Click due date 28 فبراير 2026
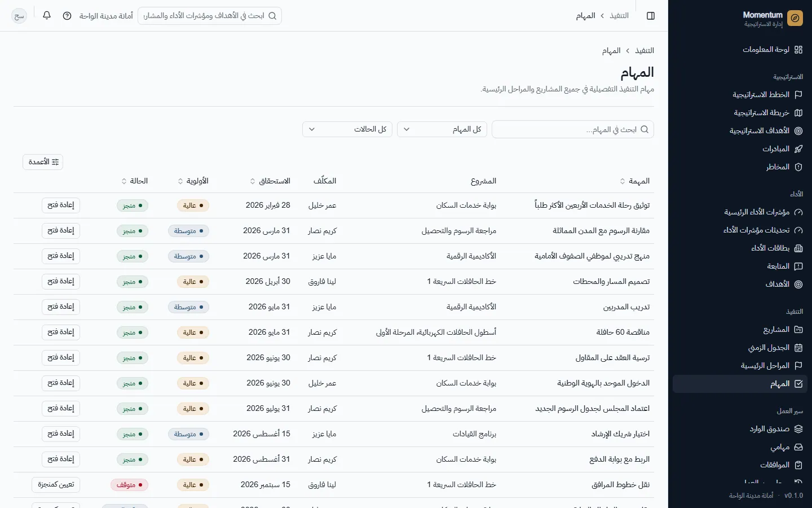Screen dimensions: 812x508 tap(268, 205)
